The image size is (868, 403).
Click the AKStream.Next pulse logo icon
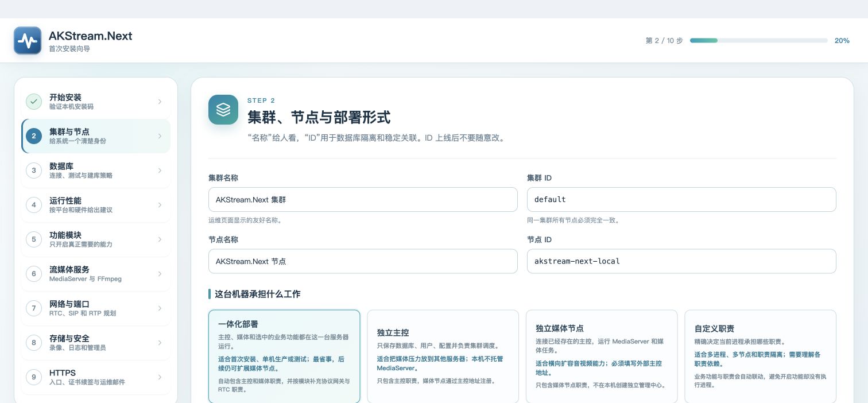coord(28,41)
